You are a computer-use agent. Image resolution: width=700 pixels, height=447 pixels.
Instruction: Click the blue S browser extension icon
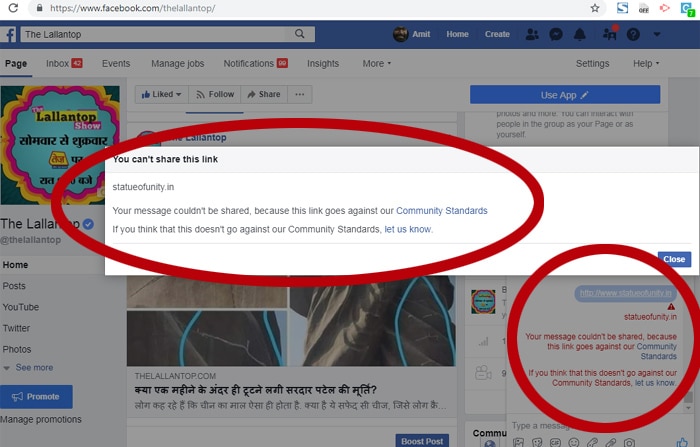tap(622, 8)
